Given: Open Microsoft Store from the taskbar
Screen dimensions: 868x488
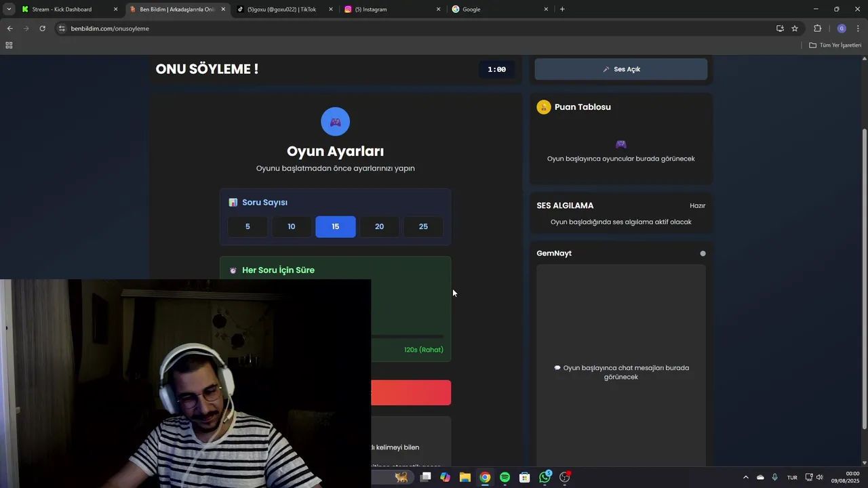Looking at the screenshot, I should pyautogui.click(x=524, y=477).
